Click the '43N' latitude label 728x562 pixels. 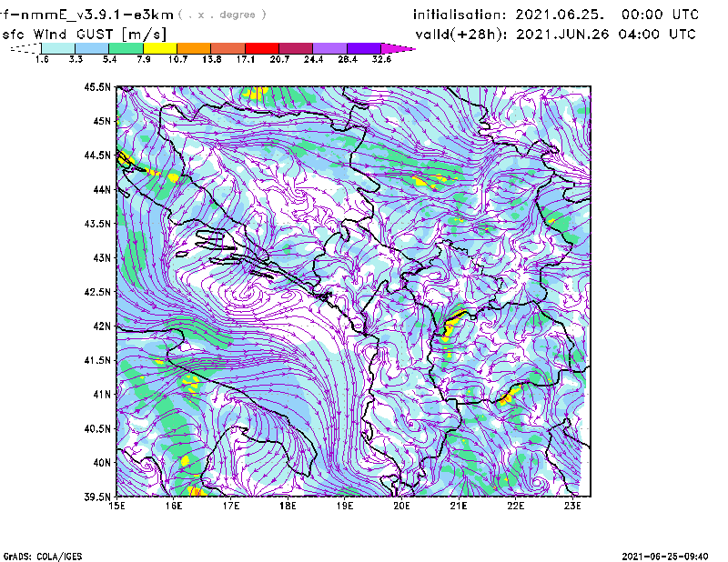tap(102, 257)
